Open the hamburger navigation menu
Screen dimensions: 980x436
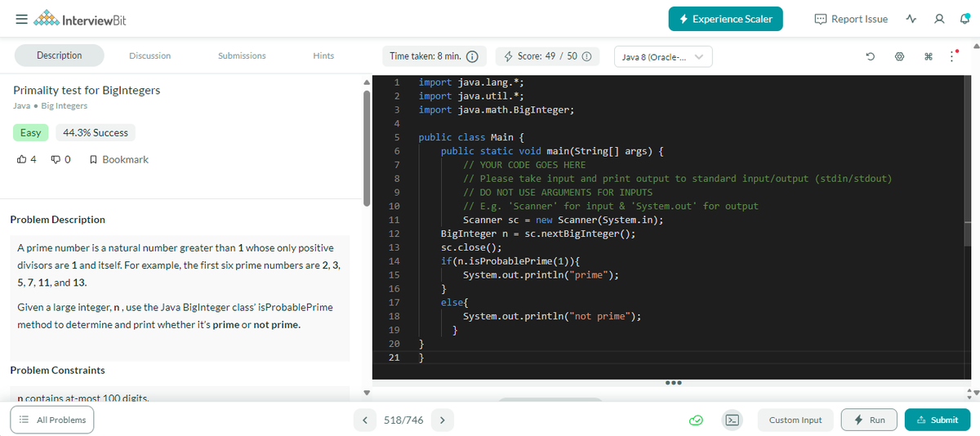click(20, 20)
